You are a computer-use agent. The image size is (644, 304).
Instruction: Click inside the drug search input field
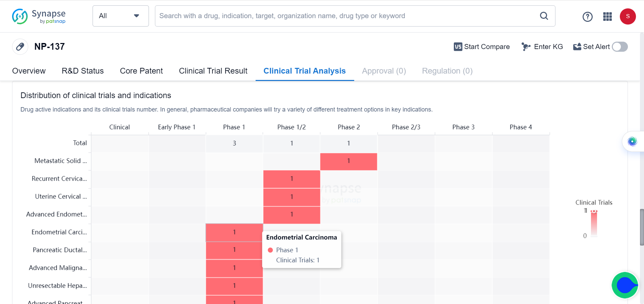(345, 16)
